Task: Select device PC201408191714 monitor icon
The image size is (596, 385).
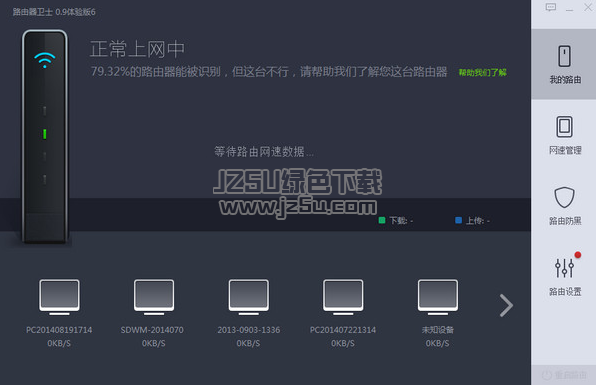Action: tap(59, 297)
